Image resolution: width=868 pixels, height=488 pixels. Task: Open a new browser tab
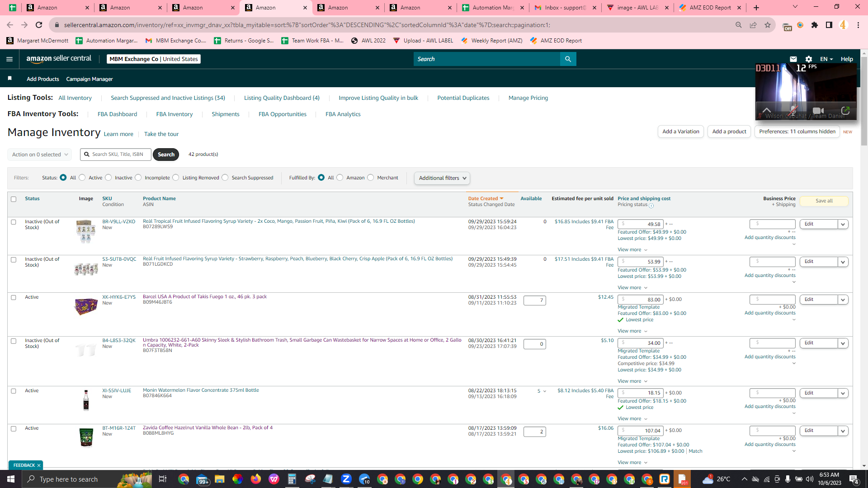coord(756,8)
